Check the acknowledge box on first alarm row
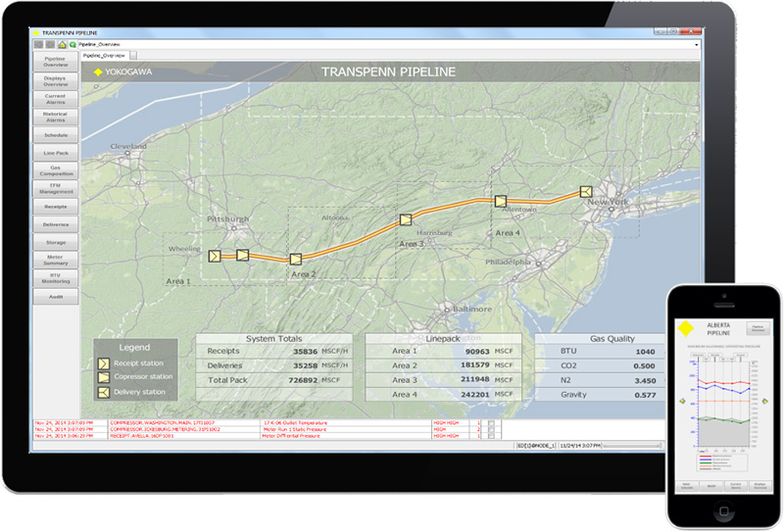The height and width of the screenshot is (532, 784). pos(491,422)
